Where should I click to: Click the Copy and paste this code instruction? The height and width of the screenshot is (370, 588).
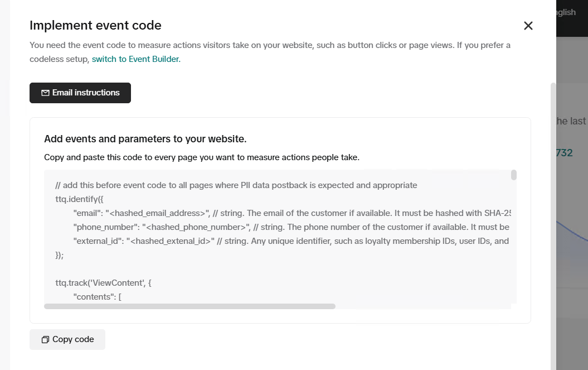tap(202, 157)
